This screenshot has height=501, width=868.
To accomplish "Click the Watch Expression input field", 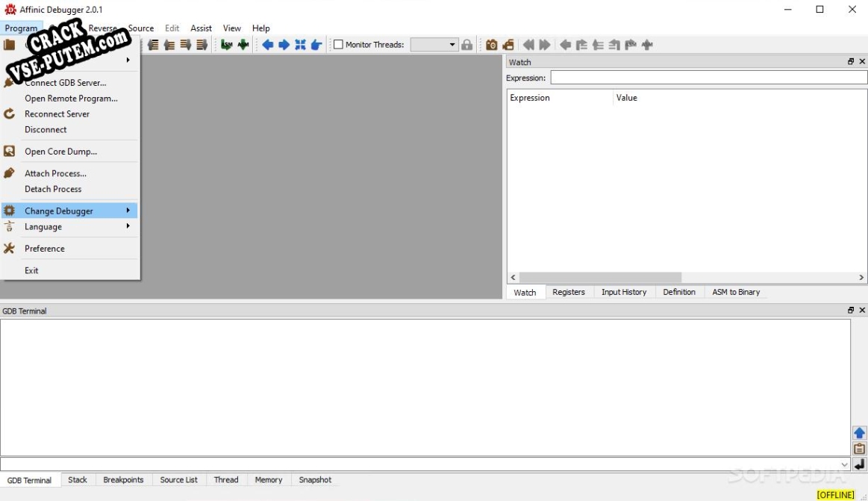I will 708,78.
